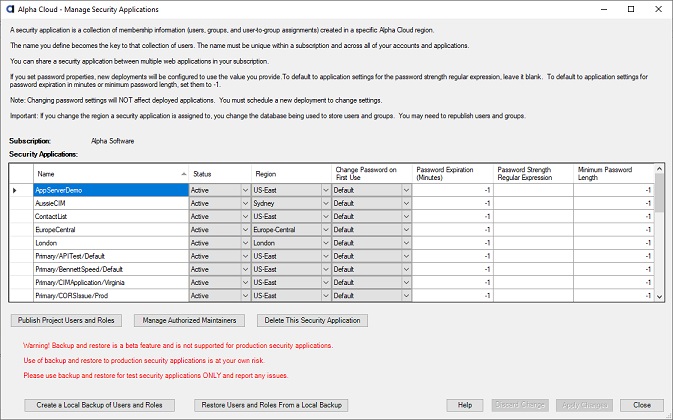The width and height of the screenshot is (673, 420).
Task: Open Manage Authorized Maintainers
Action: pos(189,320)
